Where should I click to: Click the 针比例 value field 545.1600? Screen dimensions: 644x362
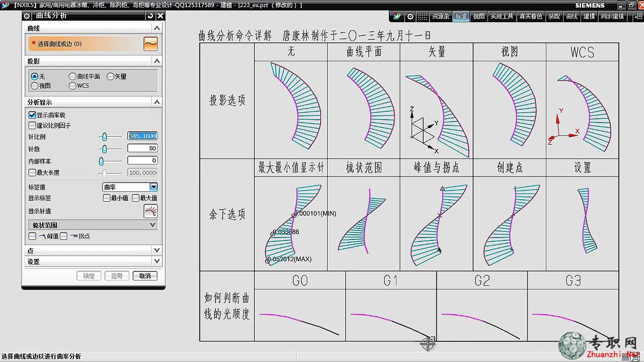pos(143,136)
